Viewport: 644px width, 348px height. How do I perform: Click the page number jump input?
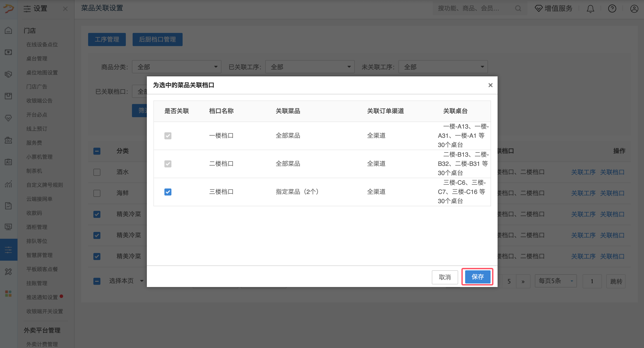[x=592, y=281]
